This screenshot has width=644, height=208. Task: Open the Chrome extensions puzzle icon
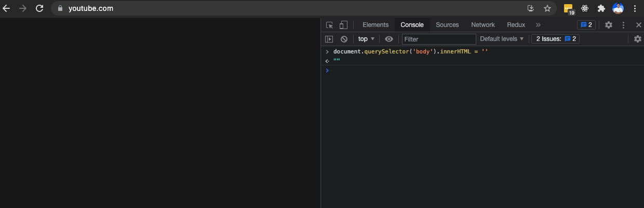click(601, 8)
